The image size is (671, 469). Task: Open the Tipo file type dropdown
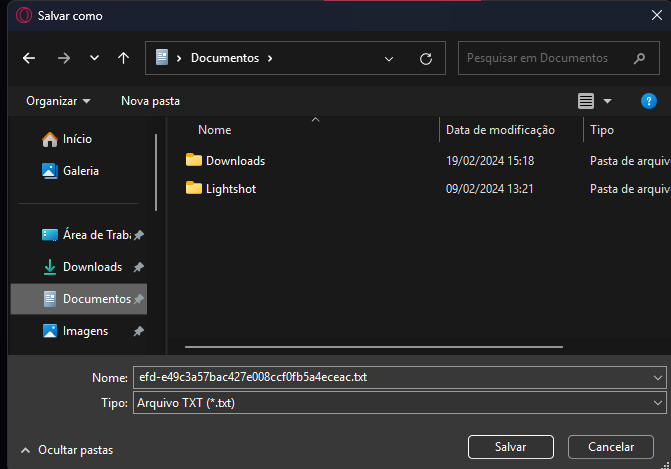point(657,402)
